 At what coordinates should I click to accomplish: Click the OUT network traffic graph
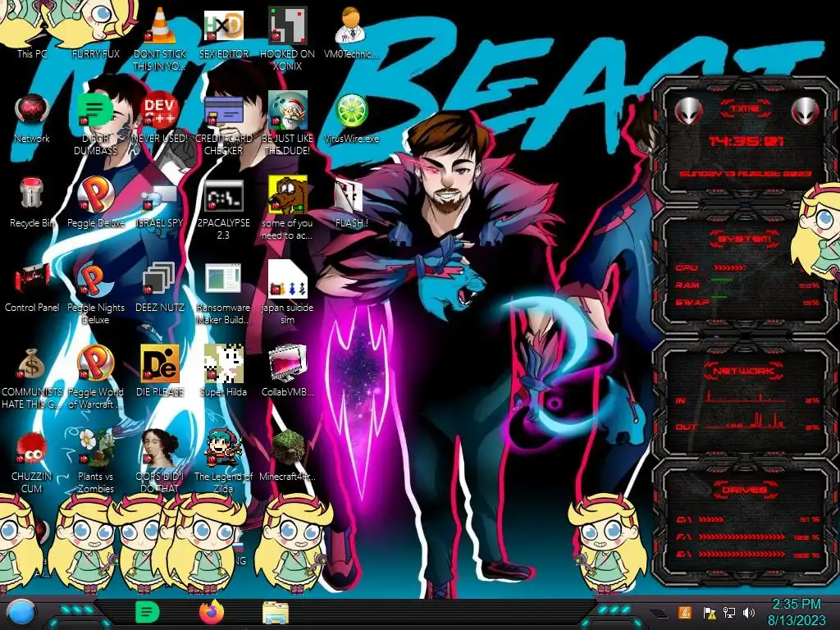[746, 421]
